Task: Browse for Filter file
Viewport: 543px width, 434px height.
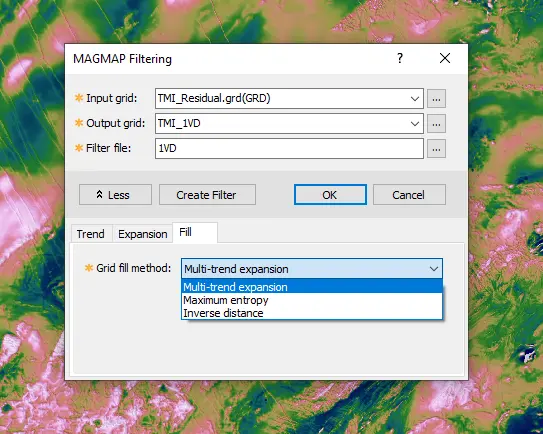Action: 436,149
